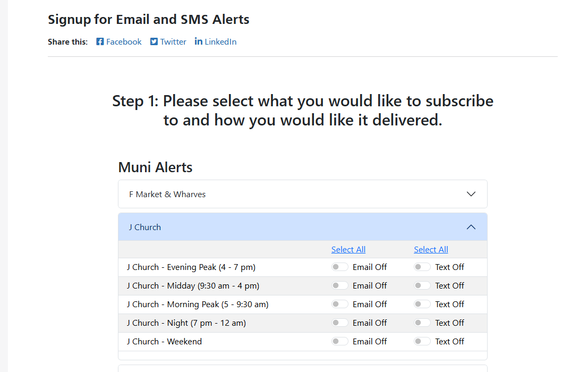Click the 'J Church - Weekend' label
The width and height of the screenshot is (588, 372).
[164, 342]
